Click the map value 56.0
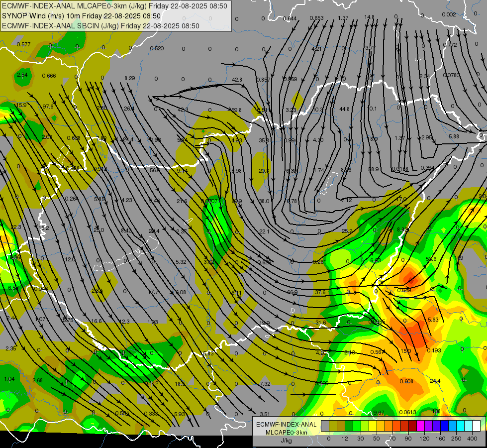Screen dimensions: 487x448 (x=155, y=170)
